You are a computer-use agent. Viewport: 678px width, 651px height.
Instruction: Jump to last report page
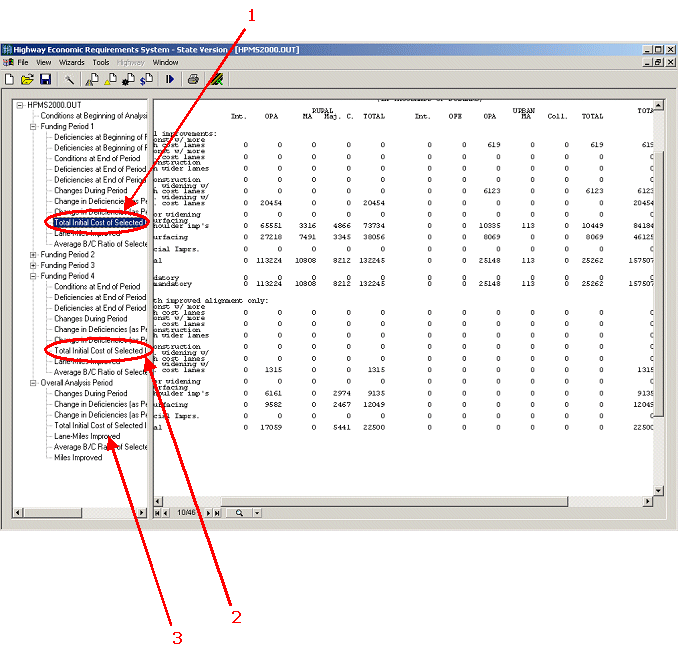[217, 513]
